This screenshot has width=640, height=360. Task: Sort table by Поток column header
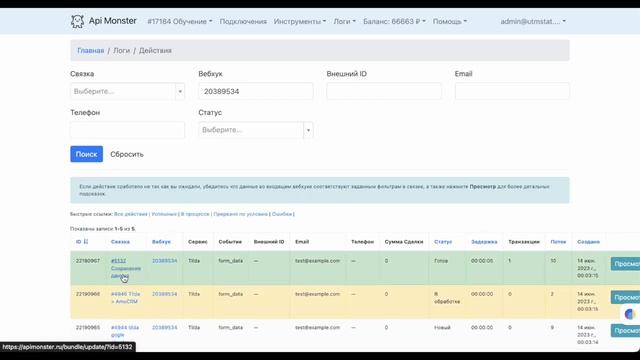[558, 242]
